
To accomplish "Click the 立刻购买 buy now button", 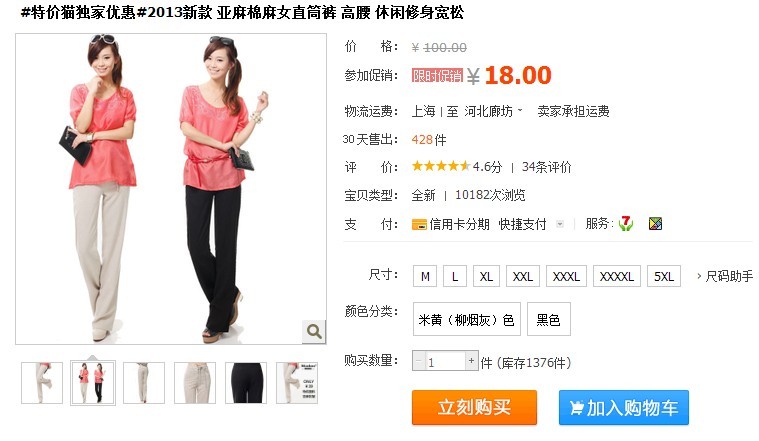I will coord(474,408).
